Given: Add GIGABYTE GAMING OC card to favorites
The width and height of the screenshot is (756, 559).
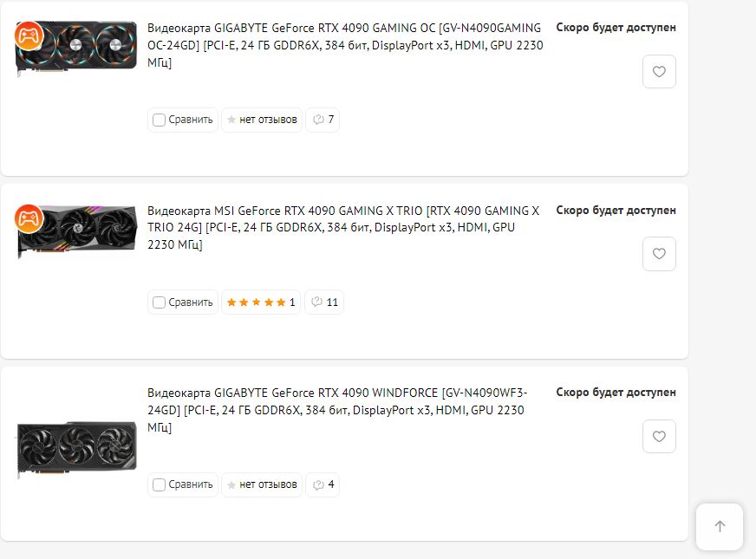Looking at the screenshot, I should (x=659, y=72).
